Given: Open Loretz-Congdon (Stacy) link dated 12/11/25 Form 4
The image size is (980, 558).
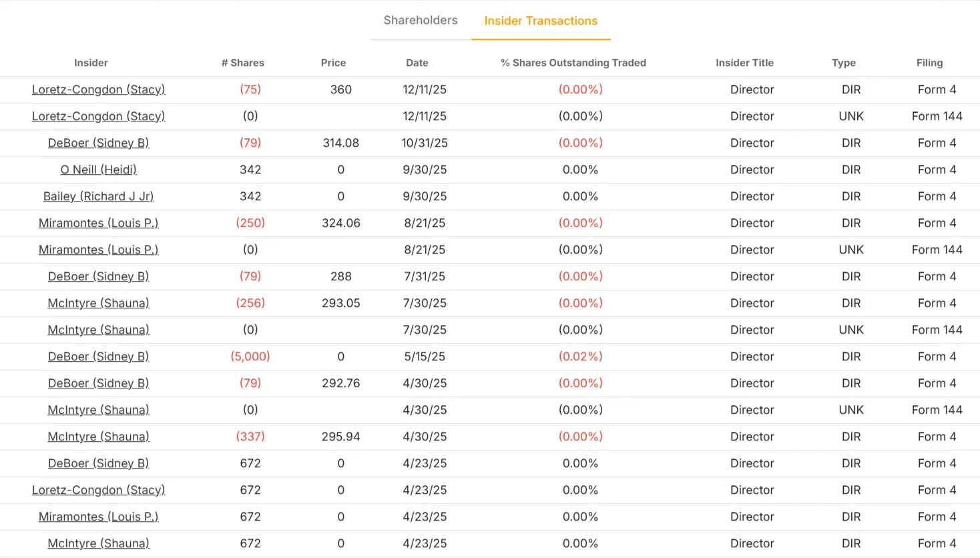Looking at the screenshot, I should [x=98, y=89].
